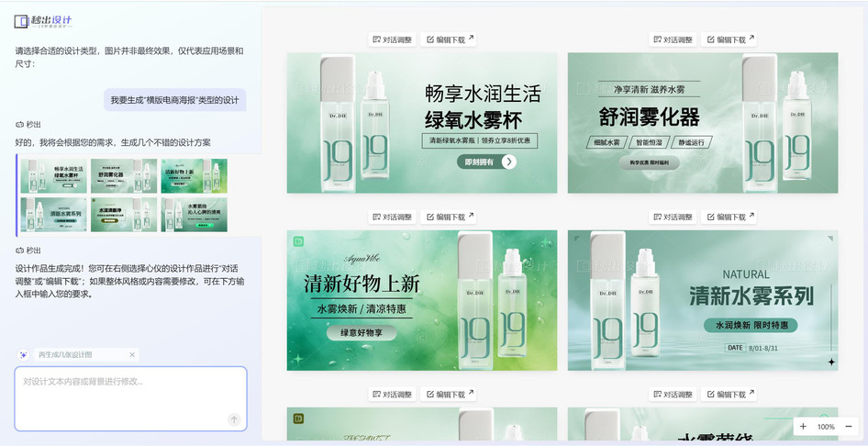Screen dimensions: 868x446
Task: Choose the 再生成几张设计图 suggestion
Action: [x=65, y=355]
